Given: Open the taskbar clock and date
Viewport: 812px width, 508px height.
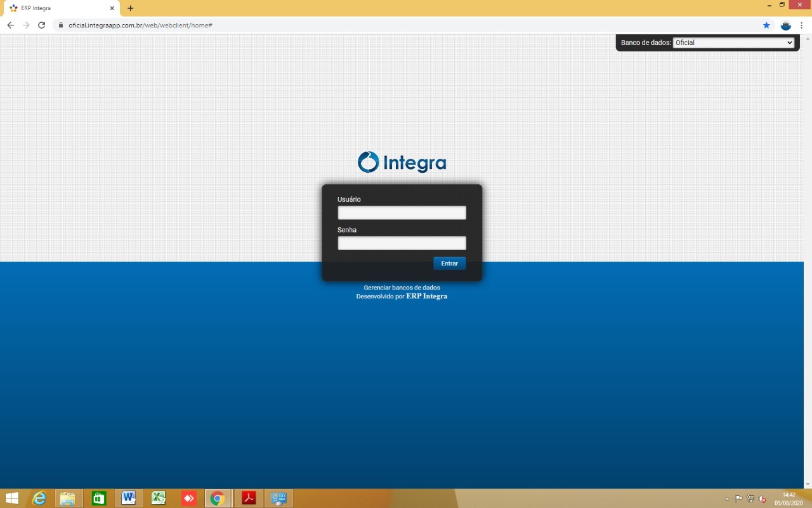Looking at the screenshot, I should pyautogui.click(x=789, y=499).
